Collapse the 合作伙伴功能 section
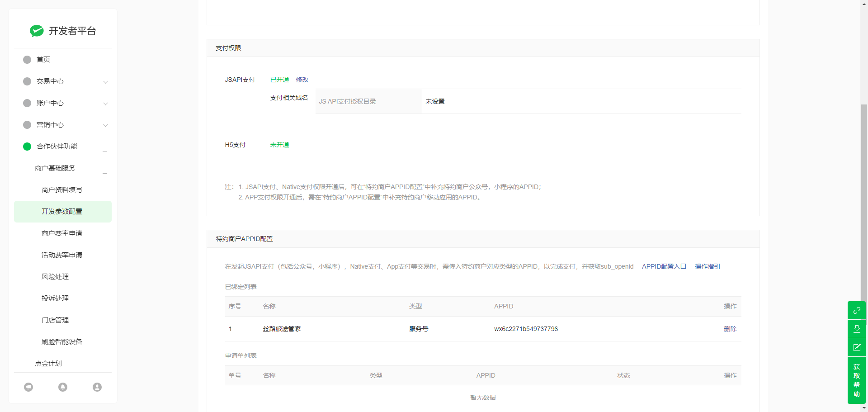The height and width of the screenshot is (412, 868). [105, 152]
